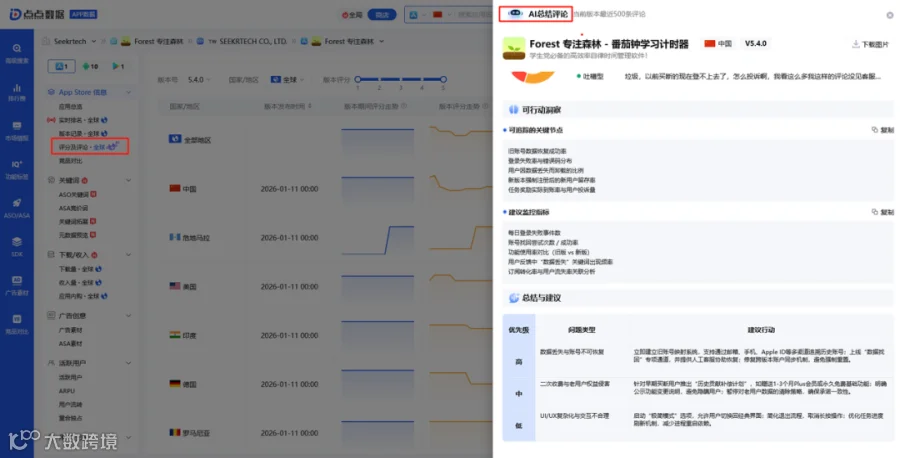
Task: Open the ARPU menu item
Action: click(67, 391)
